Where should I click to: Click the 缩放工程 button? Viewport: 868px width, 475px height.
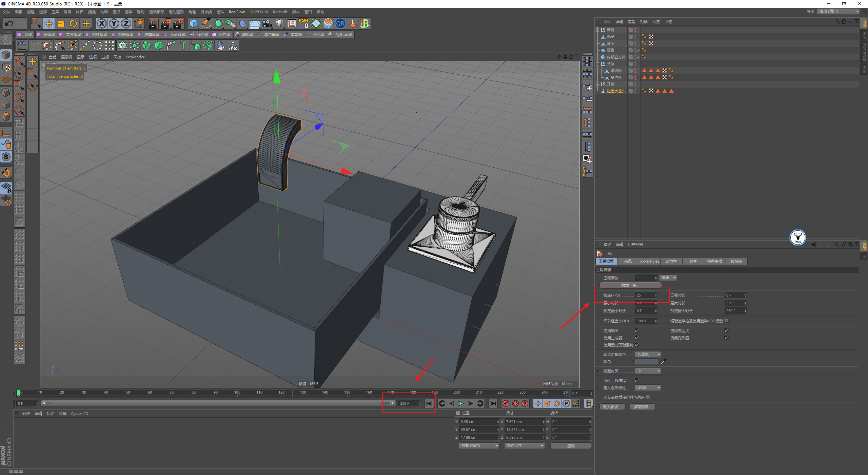point(630,285)
